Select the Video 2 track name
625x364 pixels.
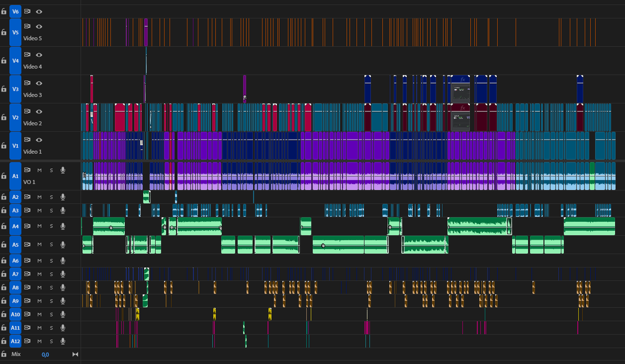32,123
